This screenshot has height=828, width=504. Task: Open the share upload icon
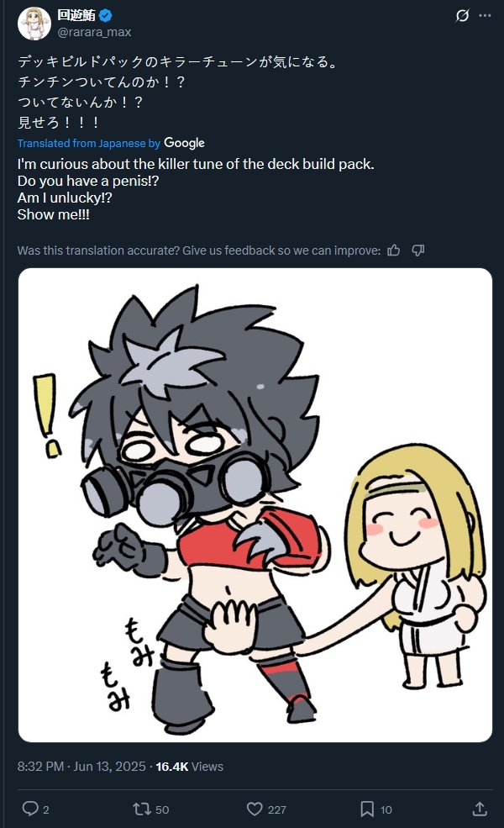tap(479, 809)
